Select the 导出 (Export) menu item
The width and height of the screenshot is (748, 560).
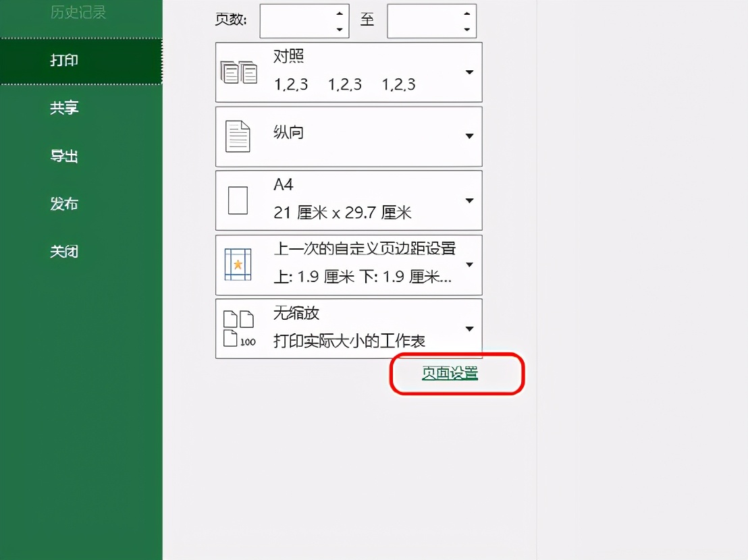point(64,155)
